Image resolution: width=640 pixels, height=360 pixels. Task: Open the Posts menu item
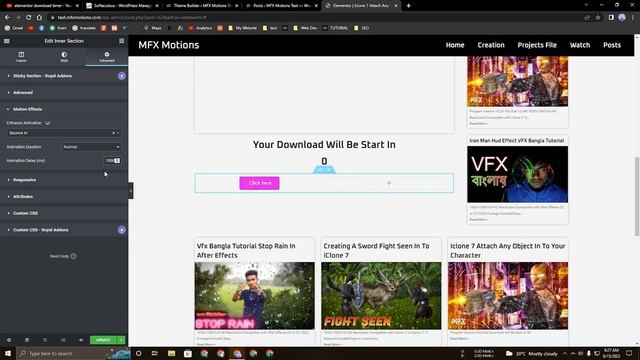tap(612, 45)
